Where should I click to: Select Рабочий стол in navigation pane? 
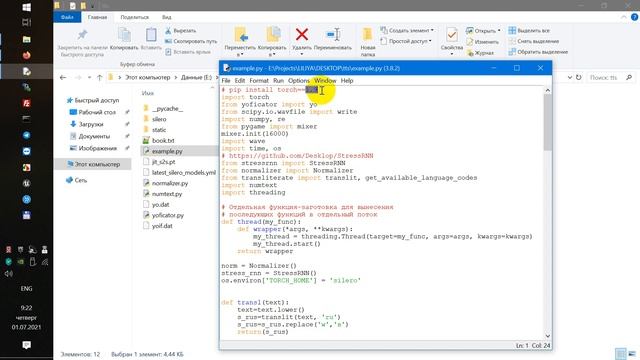pyautogui.click(x=94, y=112)
